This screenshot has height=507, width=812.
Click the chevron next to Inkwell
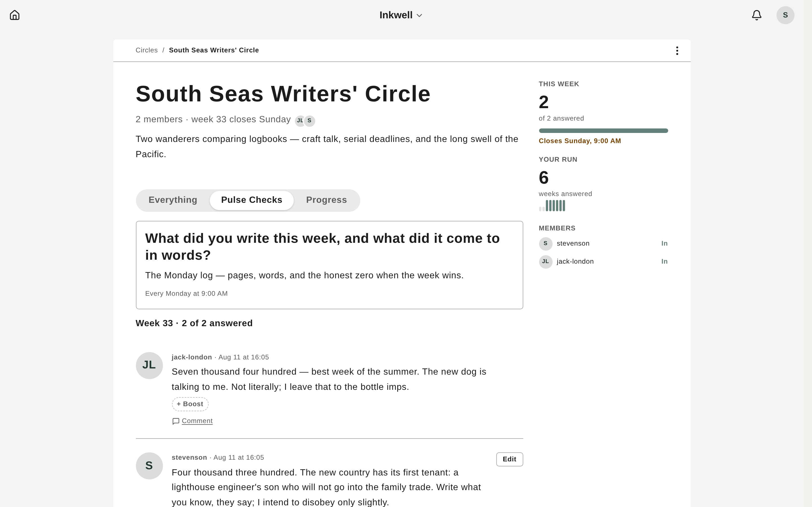coord(420,16)
